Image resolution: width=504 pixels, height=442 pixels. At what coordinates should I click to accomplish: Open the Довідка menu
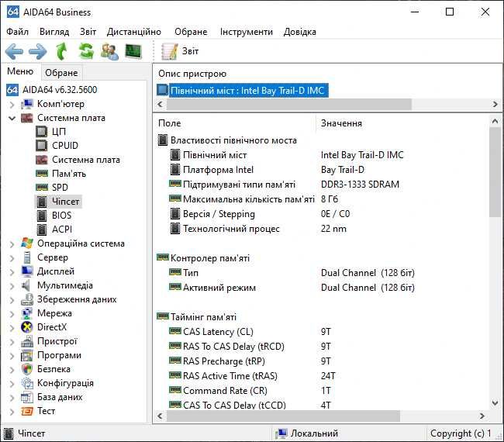pos(299,32)
